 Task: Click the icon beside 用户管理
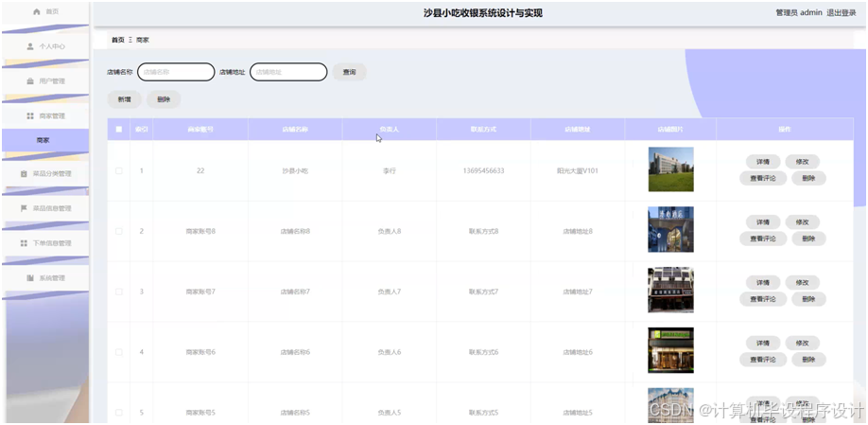(x=30, y=81)
